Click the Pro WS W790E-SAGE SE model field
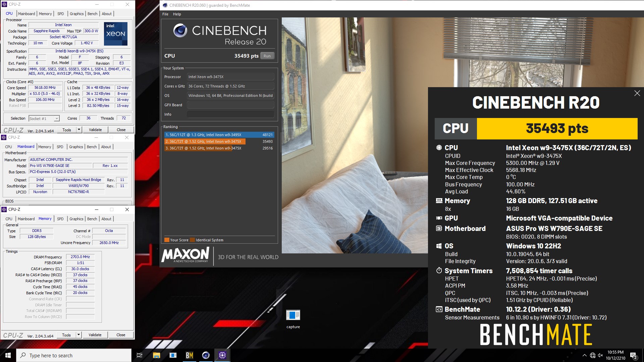 (60, 166)
